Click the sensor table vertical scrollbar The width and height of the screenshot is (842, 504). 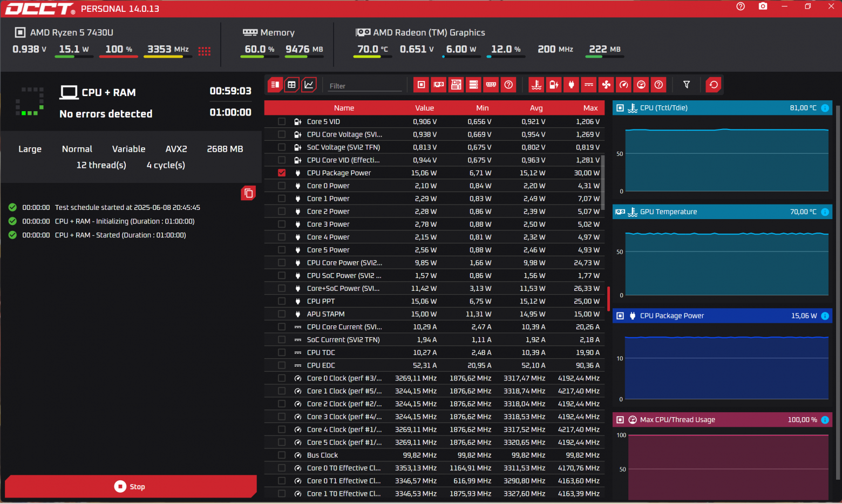(603, 182)
